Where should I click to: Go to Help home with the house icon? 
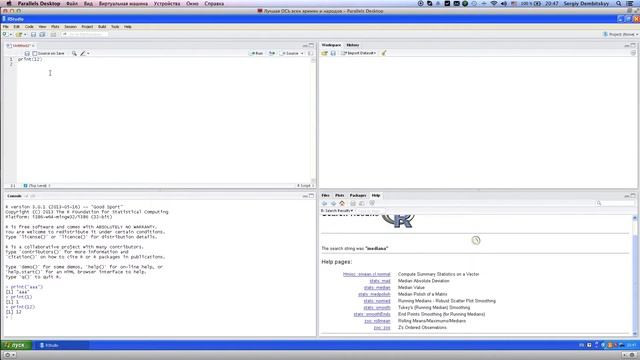point(342,203)
